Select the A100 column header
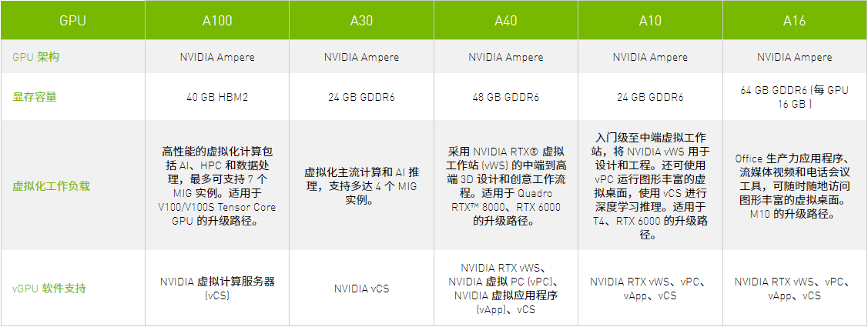868x327 pixels. [x=216, y=21]
